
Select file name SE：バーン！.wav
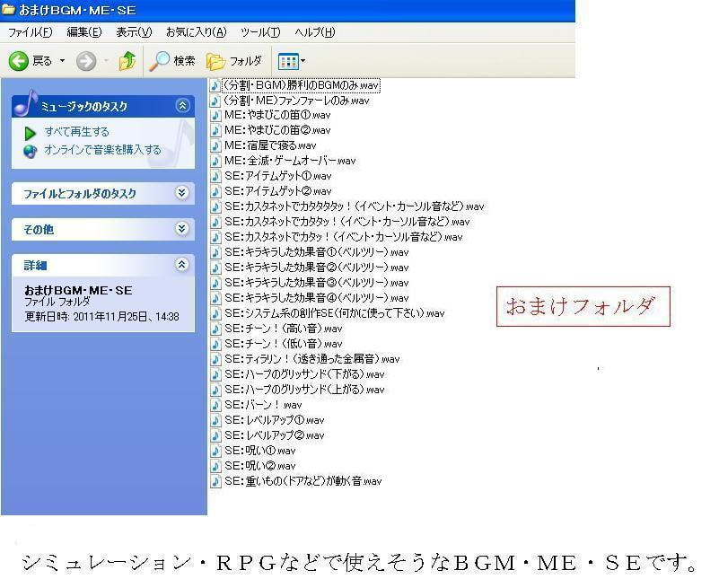(x=263, y=405)
